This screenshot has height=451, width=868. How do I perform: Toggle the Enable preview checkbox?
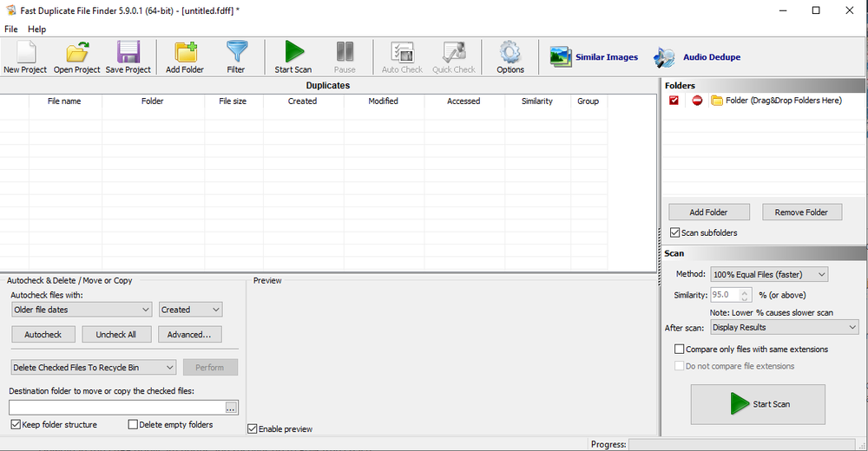click(253, 428)
